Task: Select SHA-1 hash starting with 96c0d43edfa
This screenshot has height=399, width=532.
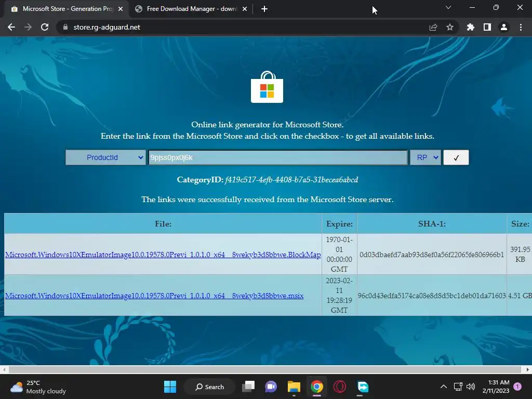Action: [x=432, y=296]
